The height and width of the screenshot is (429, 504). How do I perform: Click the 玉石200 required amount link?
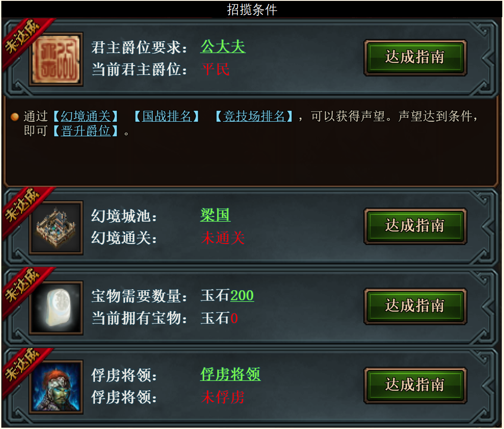tap(227, 296)
